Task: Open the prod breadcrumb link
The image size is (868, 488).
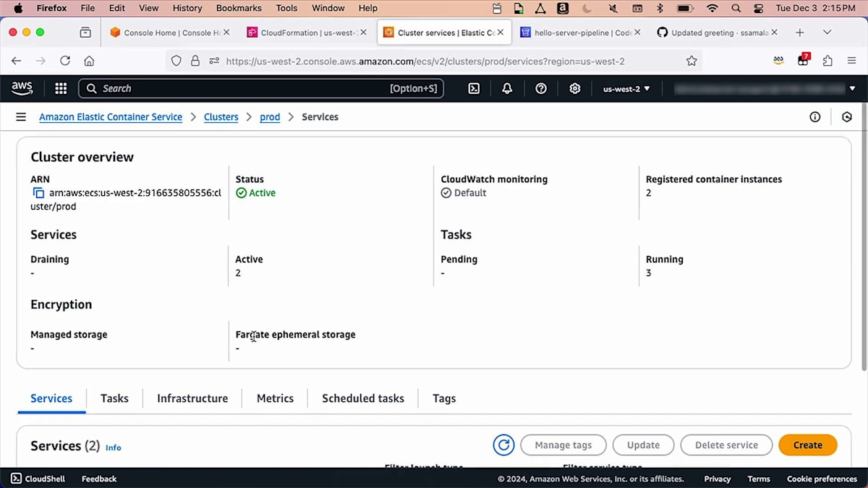Action: coord(270,116)
